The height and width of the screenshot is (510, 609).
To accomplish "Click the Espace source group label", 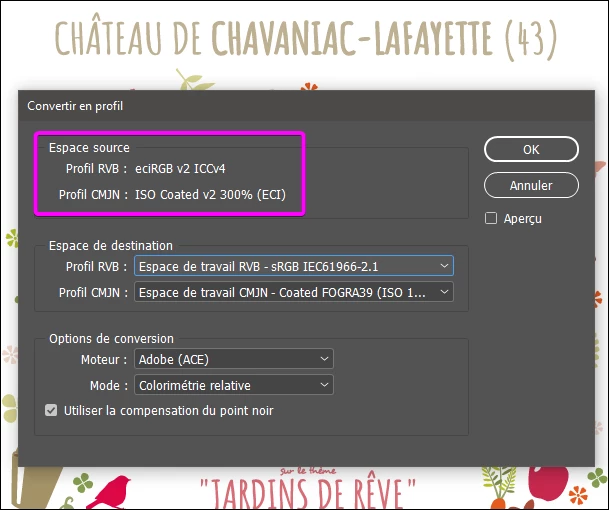I will (89, 148).
